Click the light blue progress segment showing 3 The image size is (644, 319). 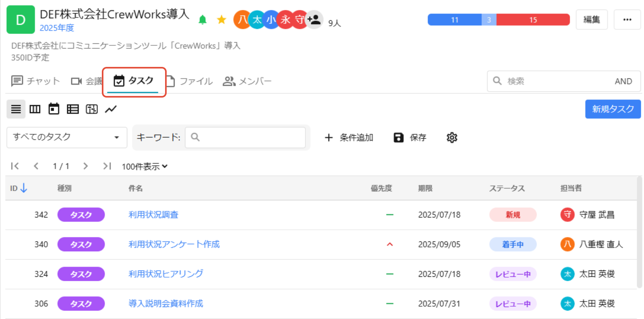489,20
